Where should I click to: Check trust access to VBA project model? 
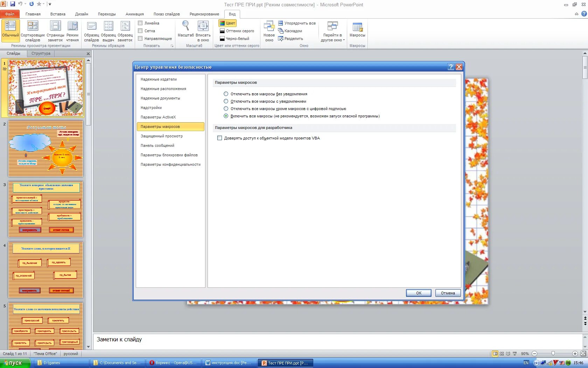[x=220, y=138]
